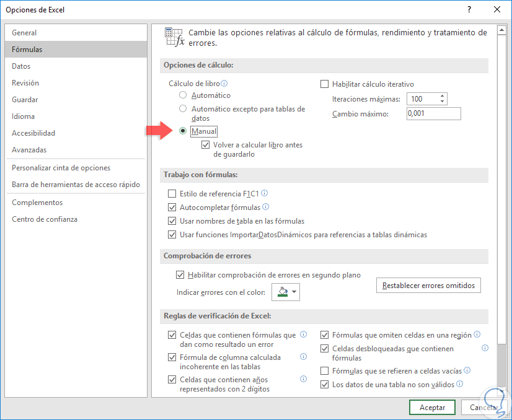512x420 pixels.
Task: Click the Cambio máximo input field
Action: click(434, 113)
